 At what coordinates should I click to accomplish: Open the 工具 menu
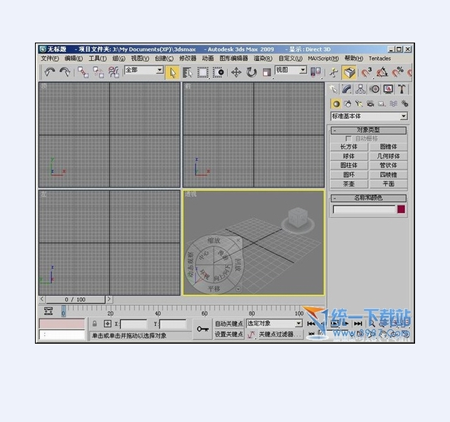(x=98, y=58)
